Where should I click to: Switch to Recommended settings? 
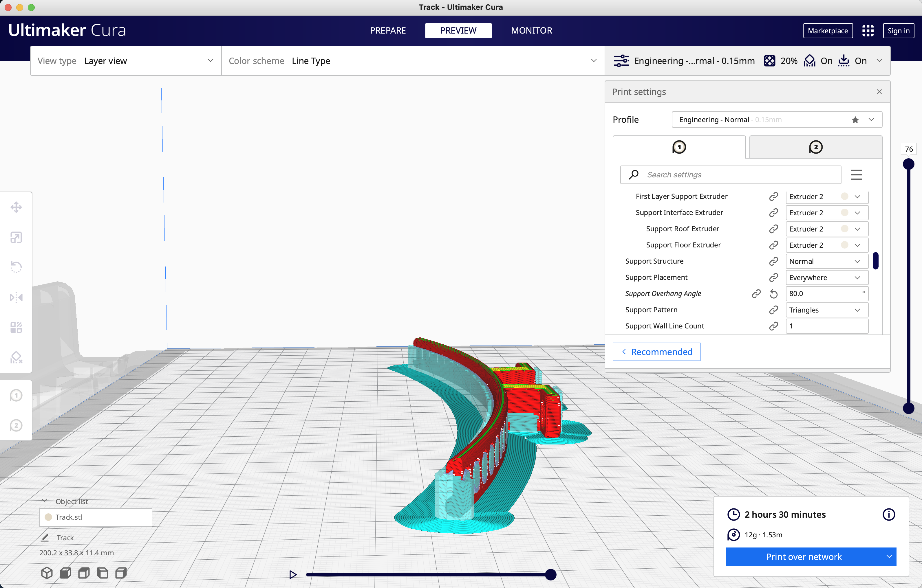click(656, 352)
